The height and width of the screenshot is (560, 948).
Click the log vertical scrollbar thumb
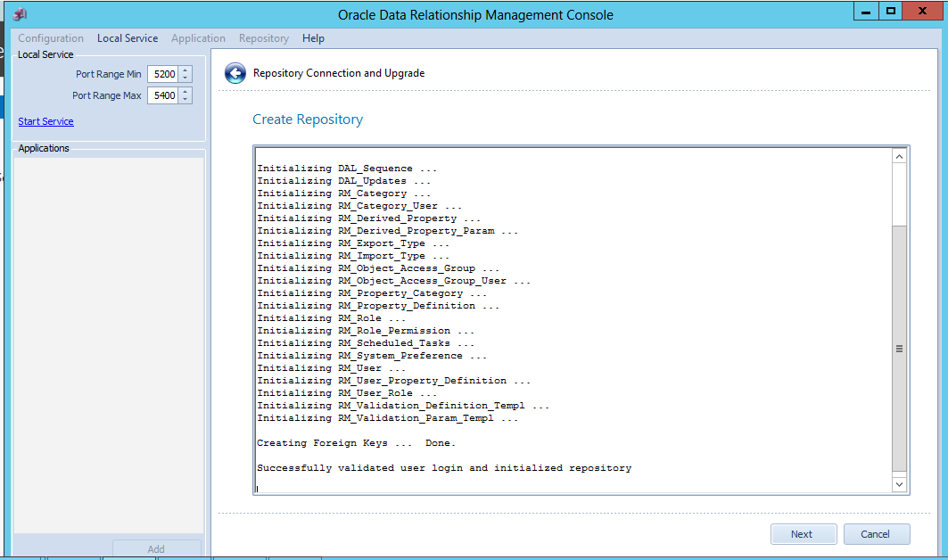899,349
